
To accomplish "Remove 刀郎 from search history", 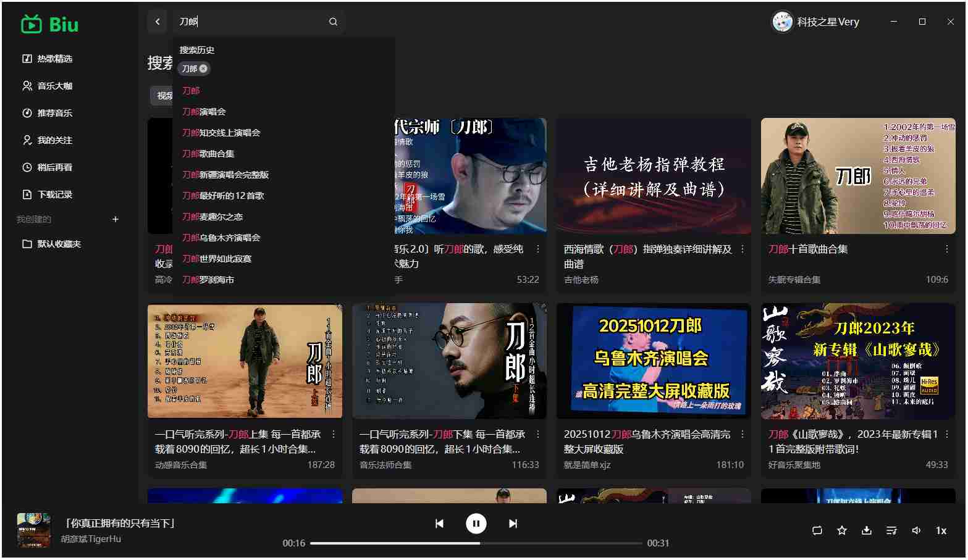I will click(x=203, y=69).
